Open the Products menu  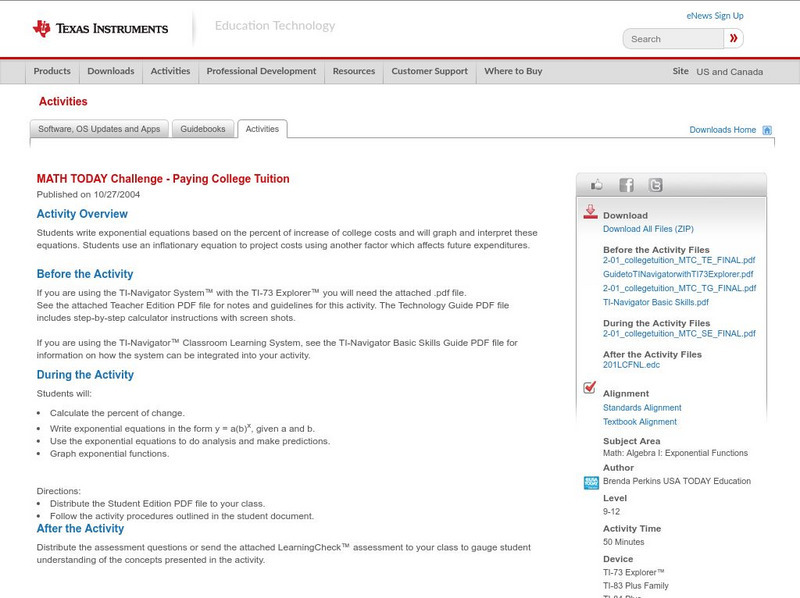coord(52,71)
